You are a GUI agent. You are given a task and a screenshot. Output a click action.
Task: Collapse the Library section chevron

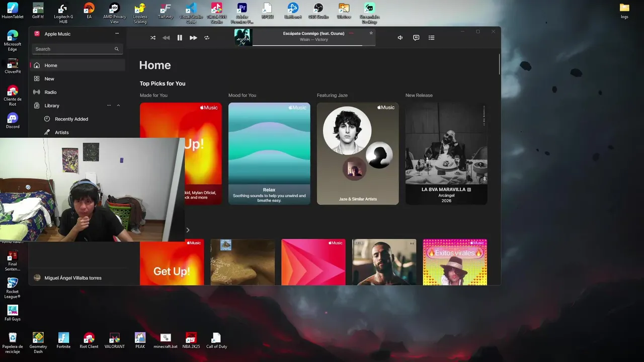118,106
